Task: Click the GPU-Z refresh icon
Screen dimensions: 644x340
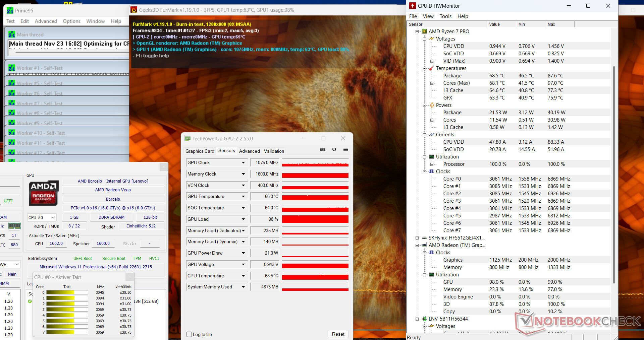Action: tap(334, 150)
